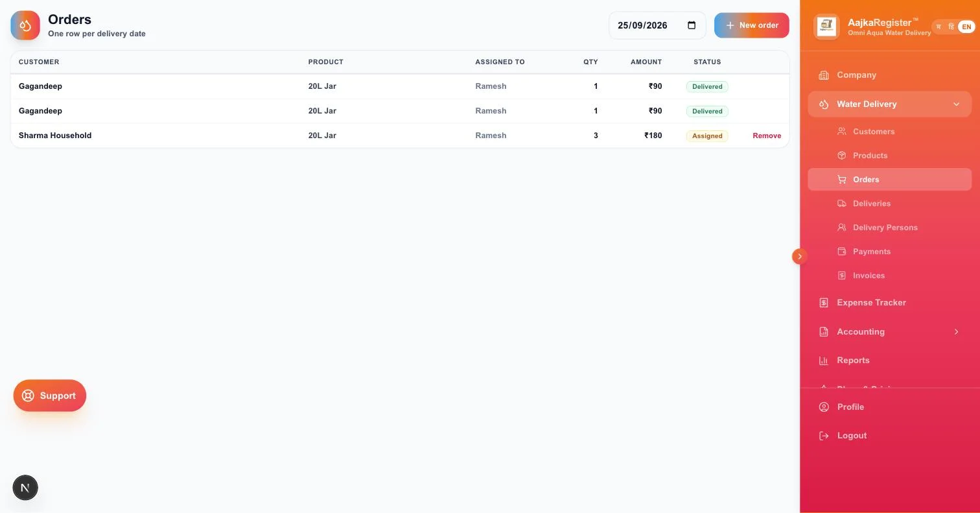Click the AajkaRegister logo thumbnail
The width and height of the screenshot is (980, 513).
point(826,27)
